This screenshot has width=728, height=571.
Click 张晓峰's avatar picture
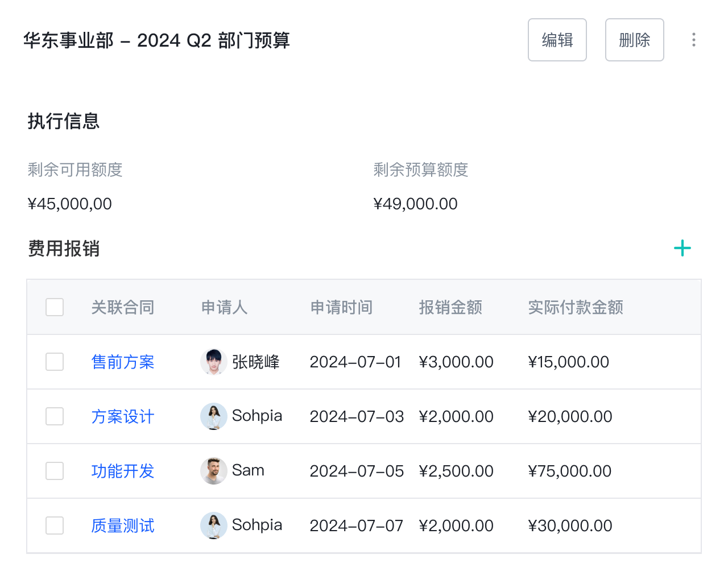click(214, 362)
